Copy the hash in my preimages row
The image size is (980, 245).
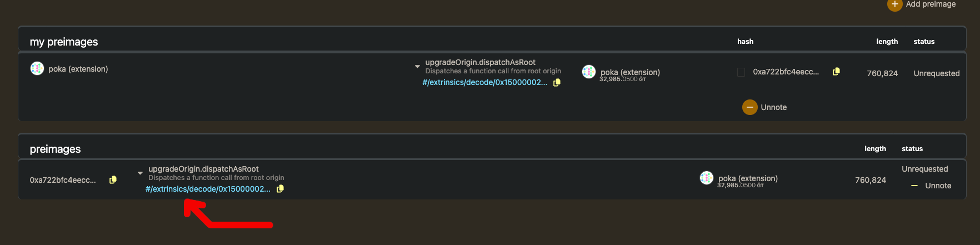pyautogui.click(x=836, y=72)
